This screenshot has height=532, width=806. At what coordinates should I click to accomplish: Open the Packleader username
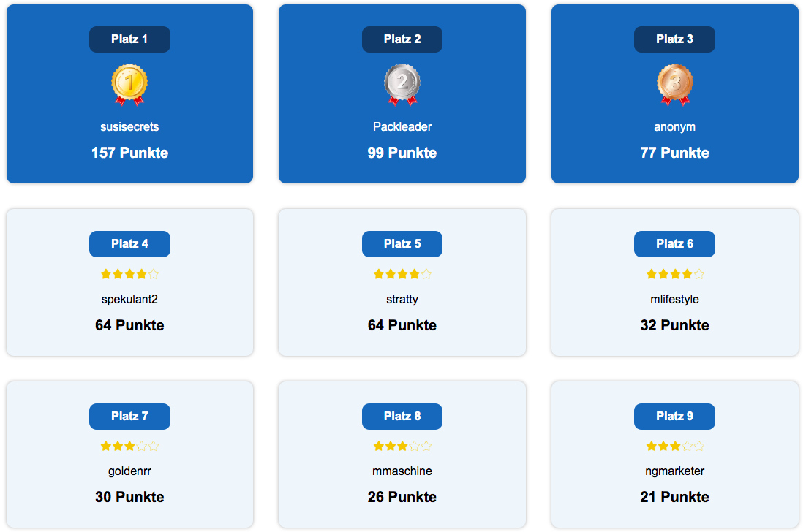(x=402, y=127)
